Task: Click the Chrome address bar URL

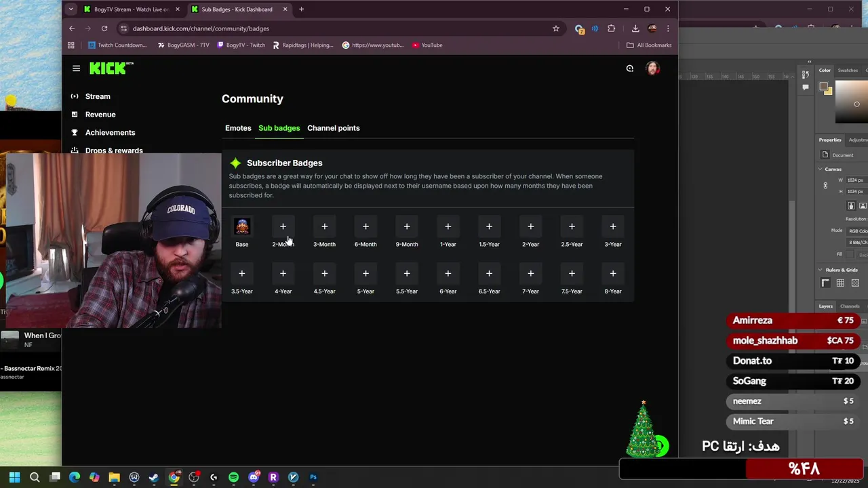Action: [x=201, y=28]
